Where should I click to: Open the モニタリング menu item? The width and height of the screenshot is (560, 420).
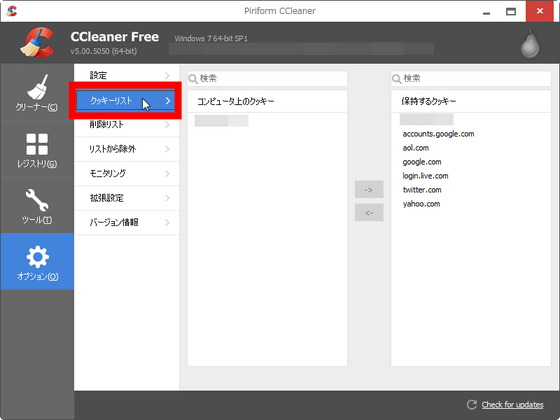[126, 174]
